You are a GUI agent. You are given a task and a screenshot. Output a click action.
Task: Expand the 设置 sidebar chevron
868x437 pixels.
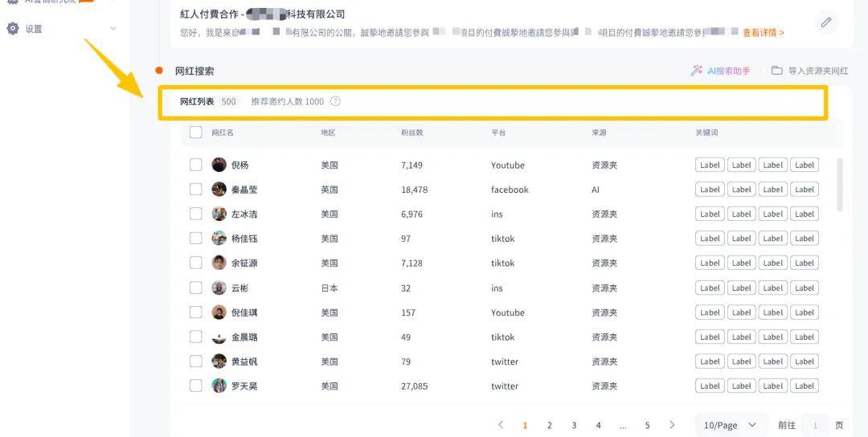[113, 29]
